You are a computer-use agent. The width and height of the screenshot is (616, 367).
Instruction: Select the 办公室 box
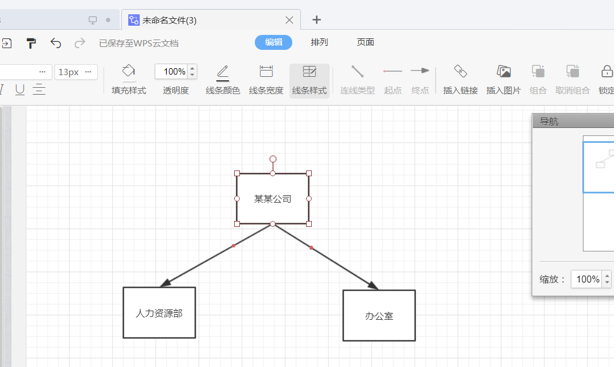pyautogui.click(x=379, y=316)
